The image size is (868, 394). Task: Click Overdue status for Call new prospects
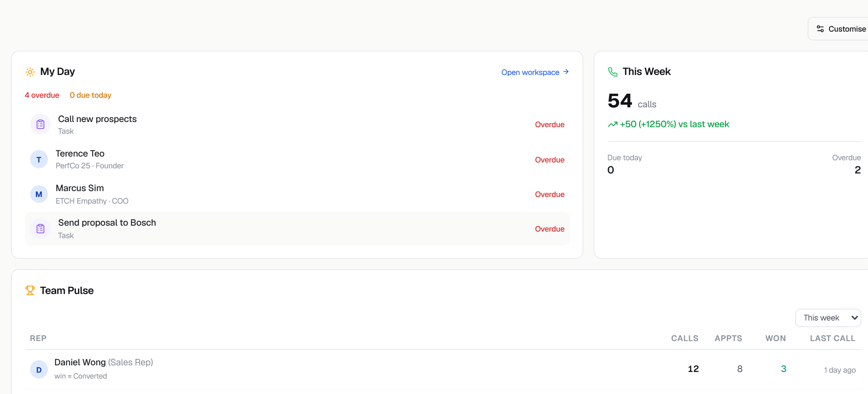[550, 125]
